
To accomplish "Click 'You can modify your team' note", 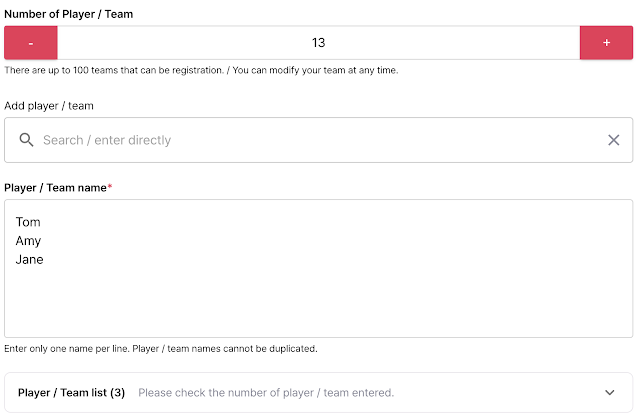I will [320, 70].
